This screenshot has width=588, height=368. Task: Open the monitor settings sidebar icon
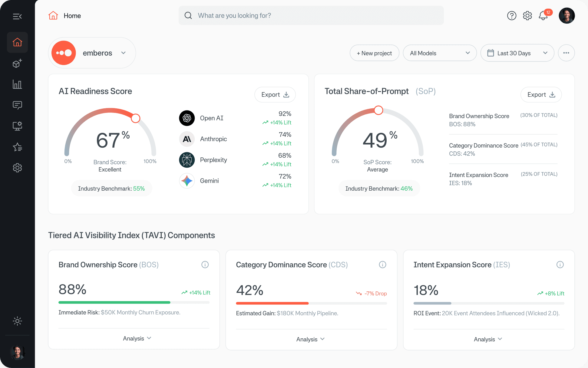tap(17, 126)
